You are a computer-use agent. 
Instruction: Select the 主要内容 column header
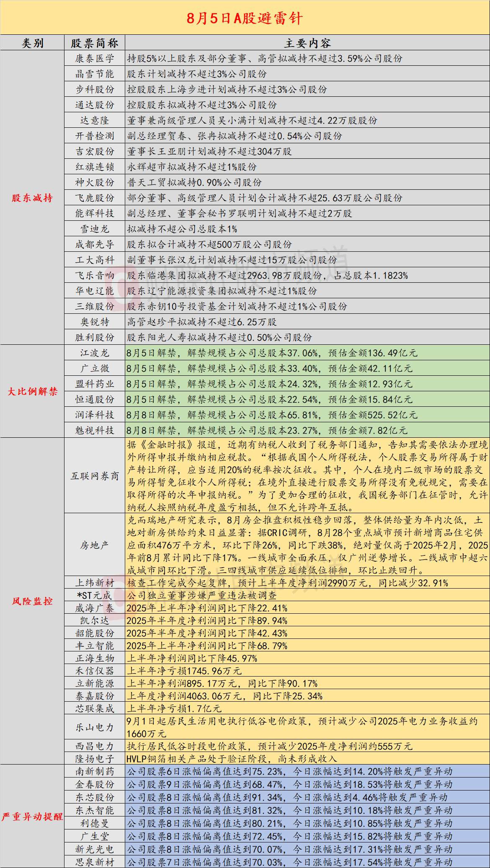(307, 43)
